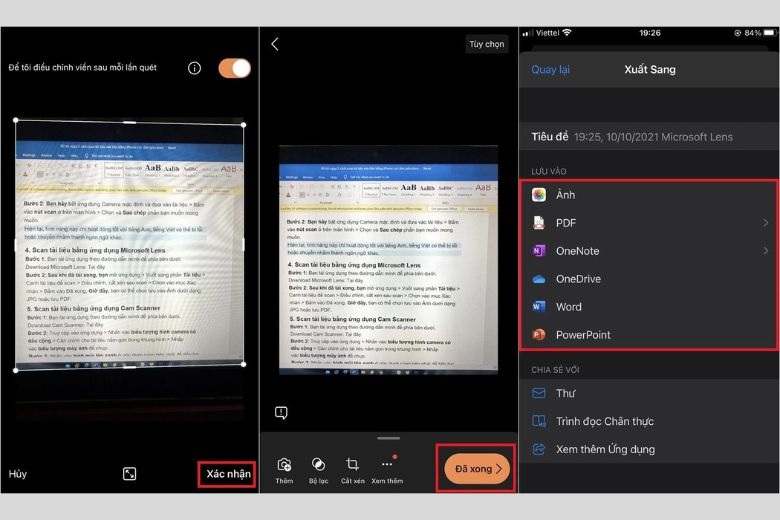Choose PDF as save destination
This screenshot has width=780, height=520.
(x=649, y=223)
